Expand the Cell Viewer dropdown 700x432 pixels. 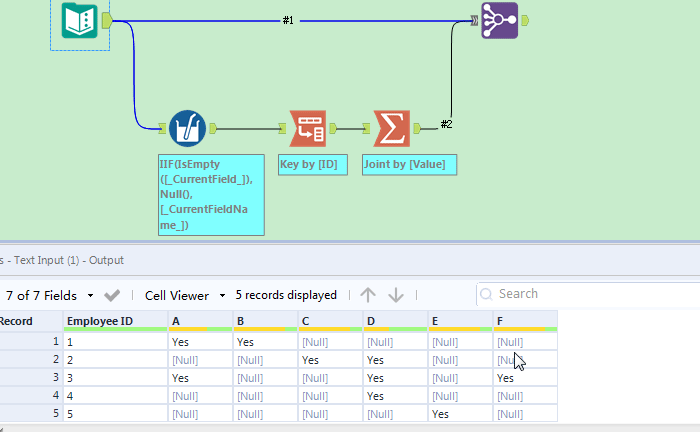pos(183,295)
